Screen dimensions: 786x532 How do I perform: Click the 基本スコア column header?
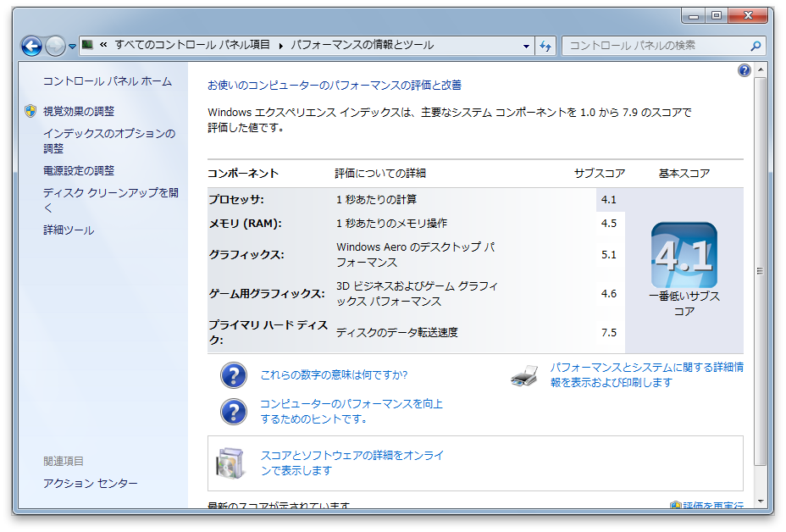pyautogui.click(x=684, y=174)
